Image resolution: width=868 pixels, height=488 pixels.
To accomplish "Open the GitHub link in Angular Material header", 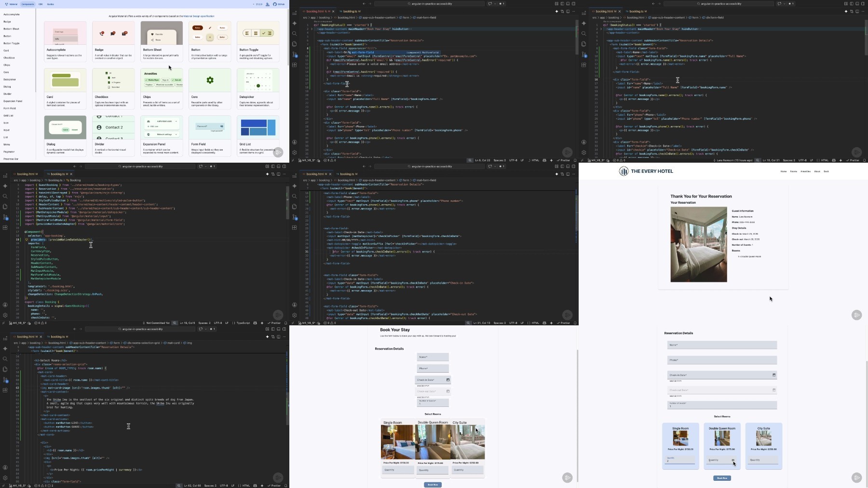I will (x=279, y=4).
